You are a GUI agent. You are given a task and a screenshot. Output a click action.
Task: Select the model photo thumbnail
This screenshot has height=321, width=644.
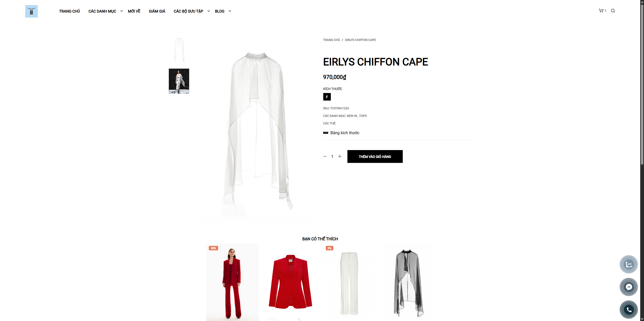coord(179,81)
